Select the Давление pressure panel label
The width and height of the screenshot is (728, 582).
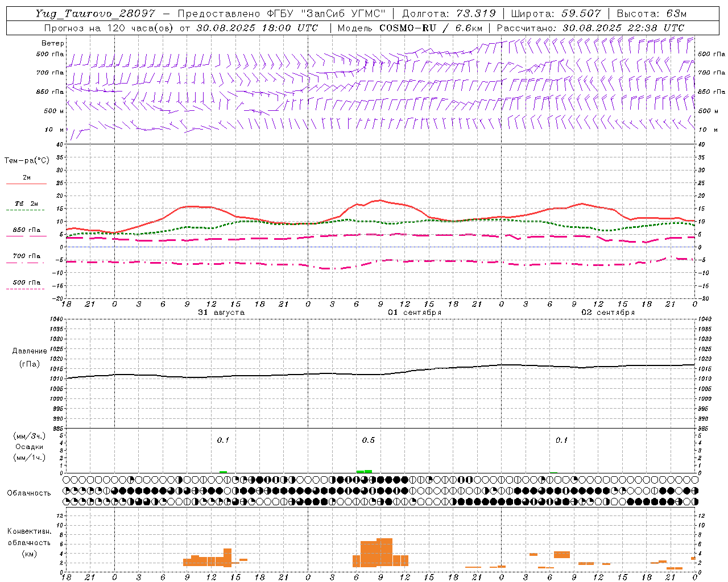29,351
